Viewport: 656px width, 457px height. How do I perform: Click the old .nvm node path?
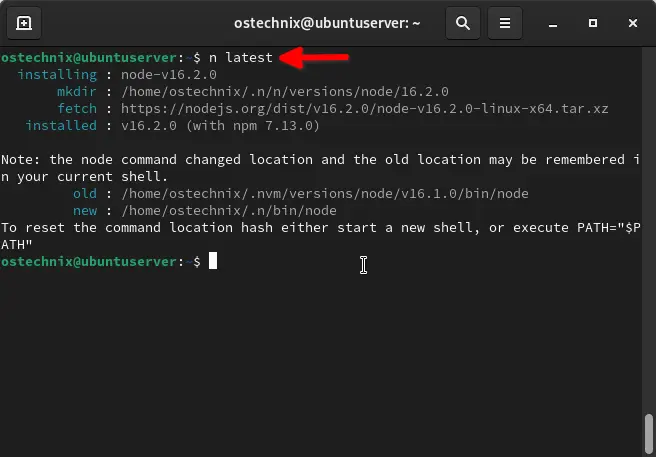coord(325,193)
